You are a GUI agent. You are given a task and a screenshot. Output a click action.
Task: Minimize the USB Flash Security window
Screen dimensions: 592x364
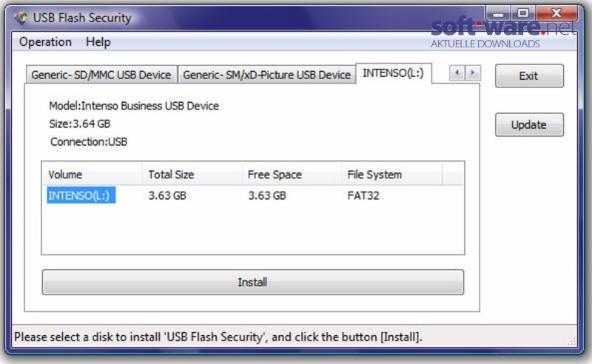498,14
